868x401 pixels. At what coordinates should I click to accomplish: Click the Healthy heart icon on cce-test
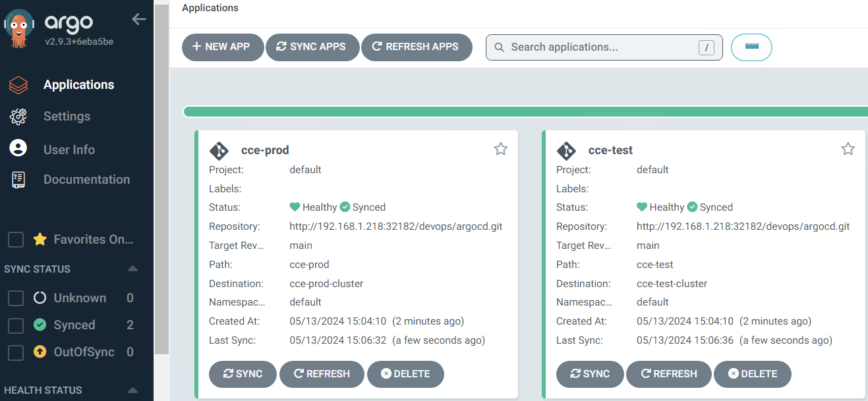tap(642, 207)
